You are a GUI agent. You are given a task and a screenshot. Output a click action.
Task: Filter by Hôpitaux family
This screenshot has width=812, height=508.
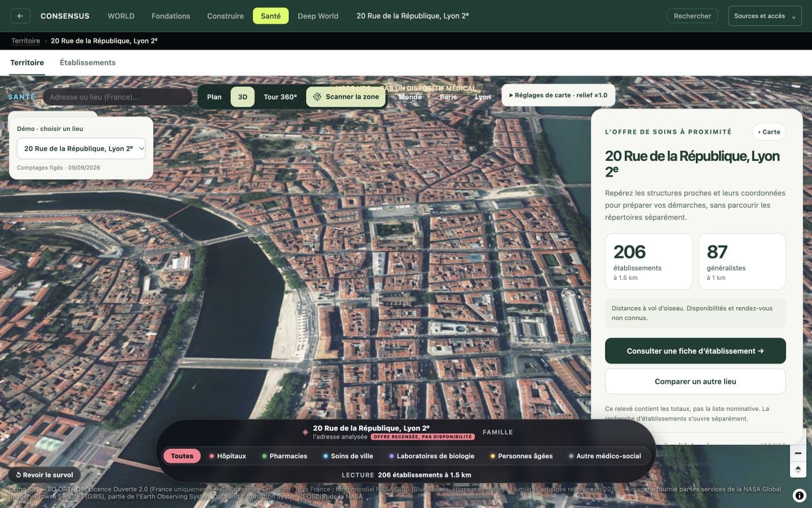pyautogui.click(x=227, y=456)
